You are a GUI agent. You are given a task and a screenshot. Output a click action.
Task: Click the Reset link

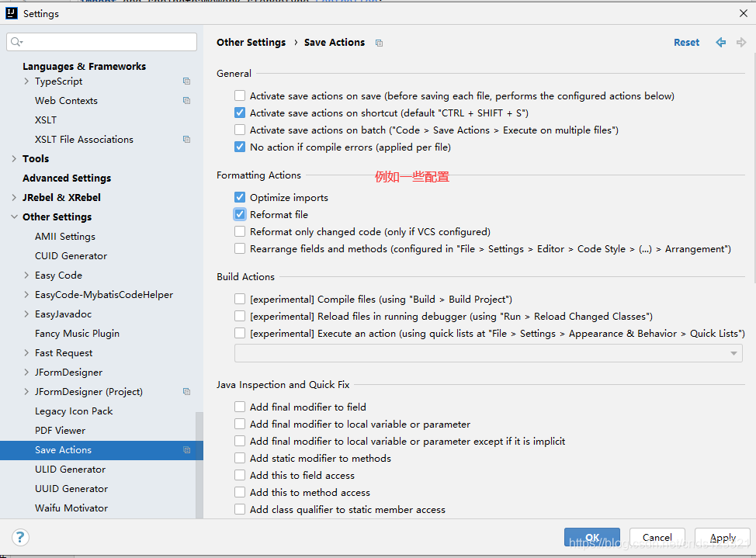686,43
